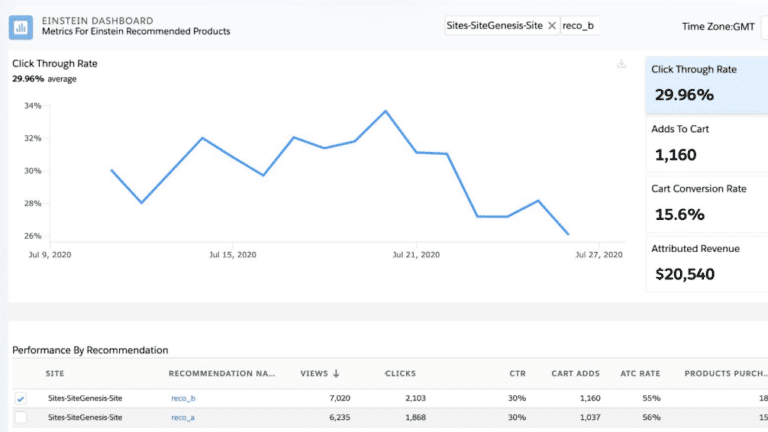Open the reco_b recommendation link
The width and height of the screenshot is (768, 432).
[x=183, y=398]
